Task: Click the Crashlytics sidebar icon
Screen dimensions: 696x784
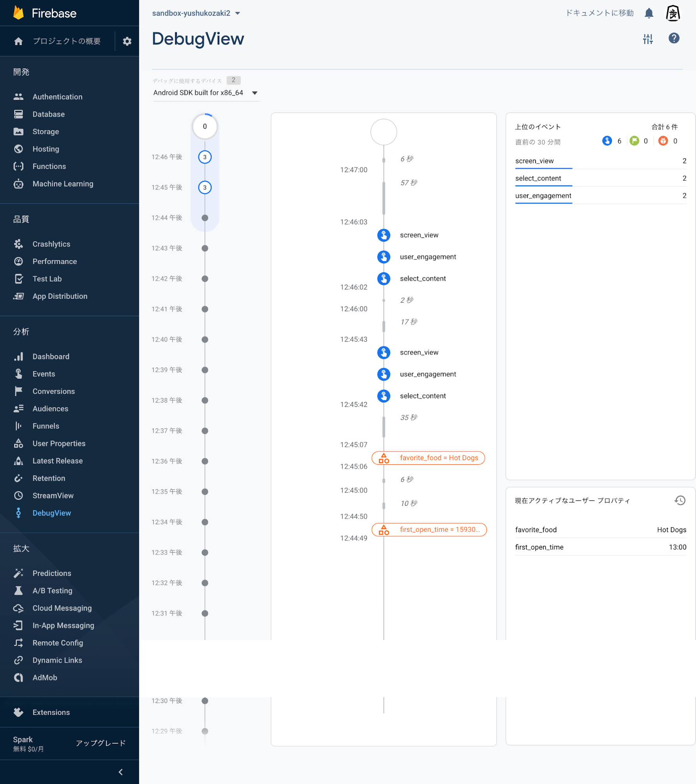Action: coord(18,244)
